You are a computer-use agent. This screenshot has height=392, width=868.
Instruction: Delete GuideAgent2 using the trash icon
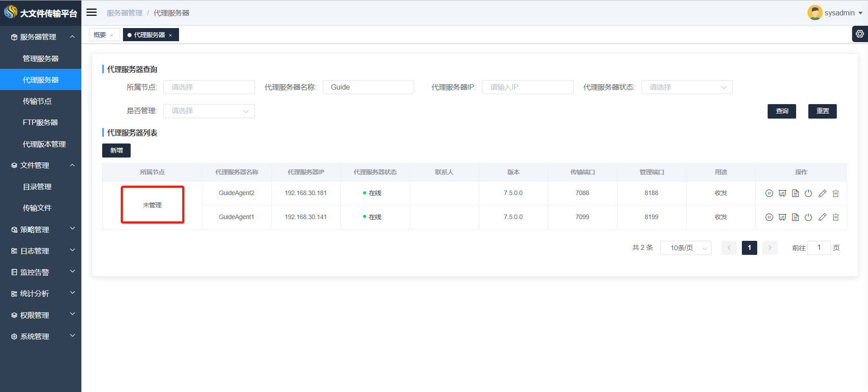click(x=835, y=193)
